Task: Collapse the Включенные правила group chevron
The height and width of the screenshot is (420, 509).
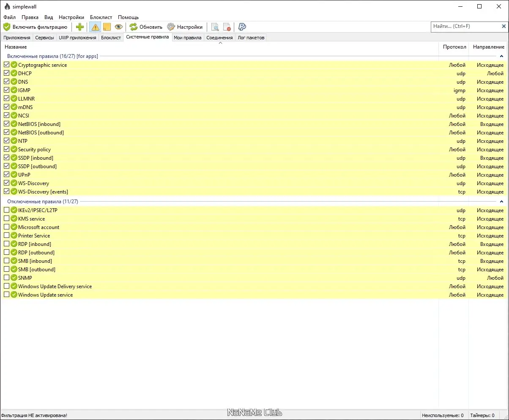Action: click(x=501, y=56)
